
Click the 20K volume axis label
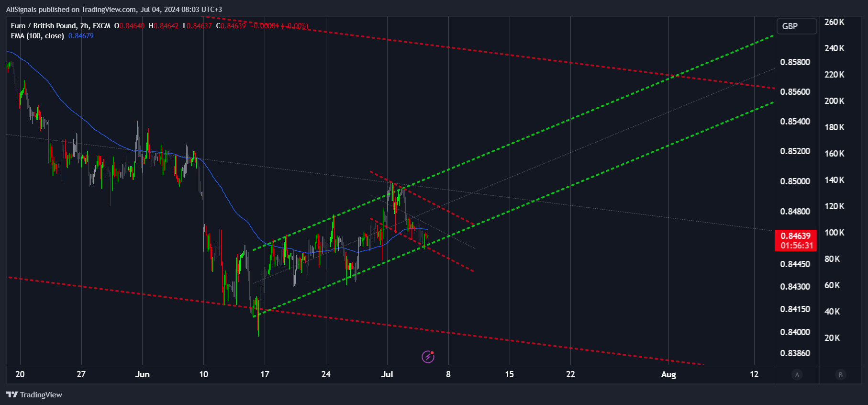pos(832,338)
